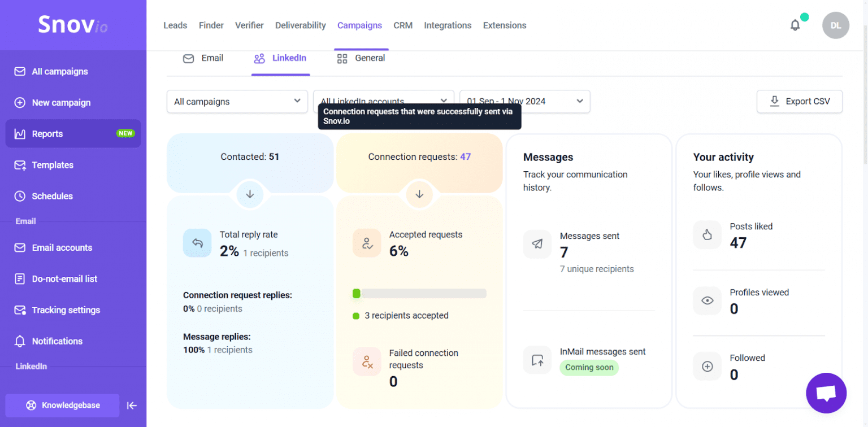Click the Tracking settings icon
The width and height of the screenshot is (868, 427).
click(x=19, y=310)
